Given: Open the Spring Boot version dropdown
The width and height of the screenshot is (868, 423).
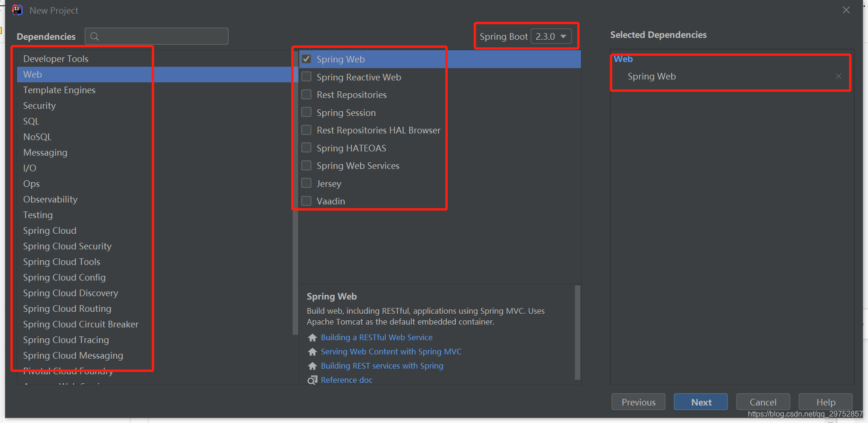Looking at the screenshot, I should click(x=551, y=36).
